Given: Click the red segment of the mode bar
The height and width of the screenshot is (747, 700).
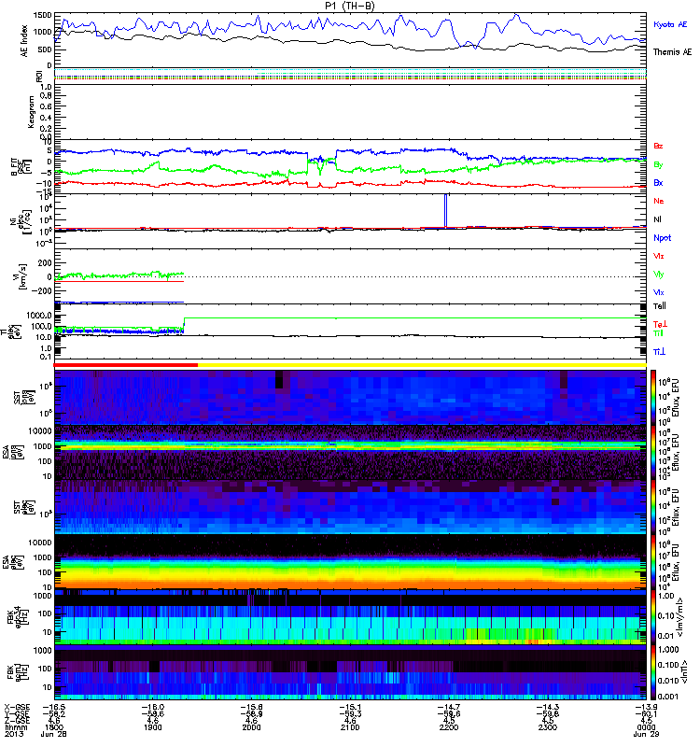Looking at the screenshot, I should coord(126,365).
